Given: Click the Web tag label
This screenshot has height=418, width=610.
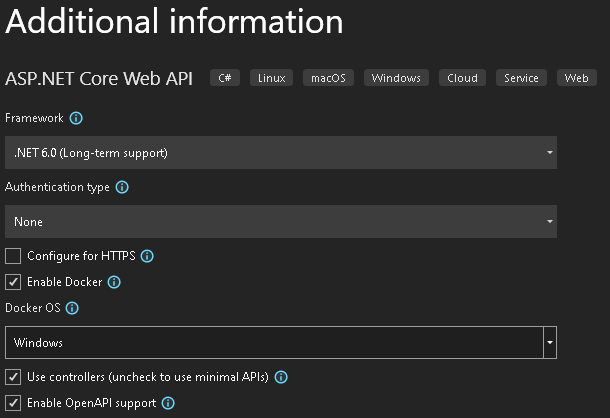Looking at the screenshot, I should coord(576,78).
